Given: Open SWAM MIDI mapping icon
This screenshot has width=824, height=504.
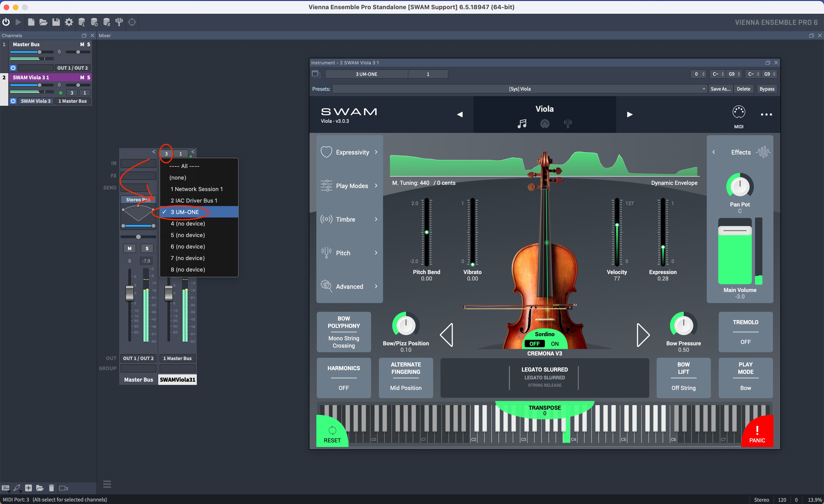Looking at the screenshot, I should click(738, 112).
